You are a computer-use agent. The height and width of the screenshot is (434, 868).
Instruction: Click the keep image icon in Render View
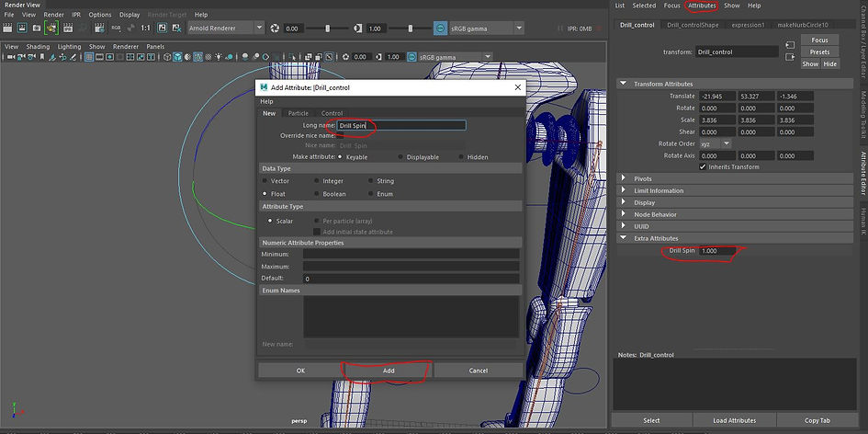tap(163, 28)
